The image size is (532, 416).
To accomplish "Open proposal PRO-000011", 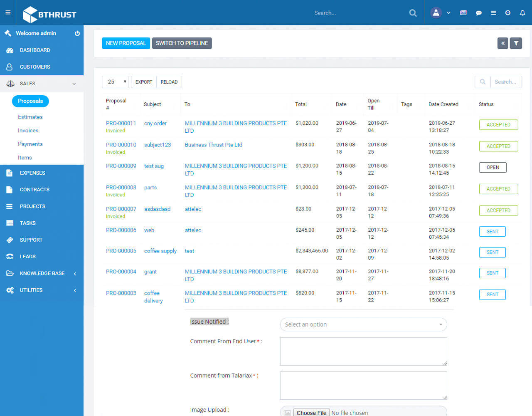I will click(121, 124).
